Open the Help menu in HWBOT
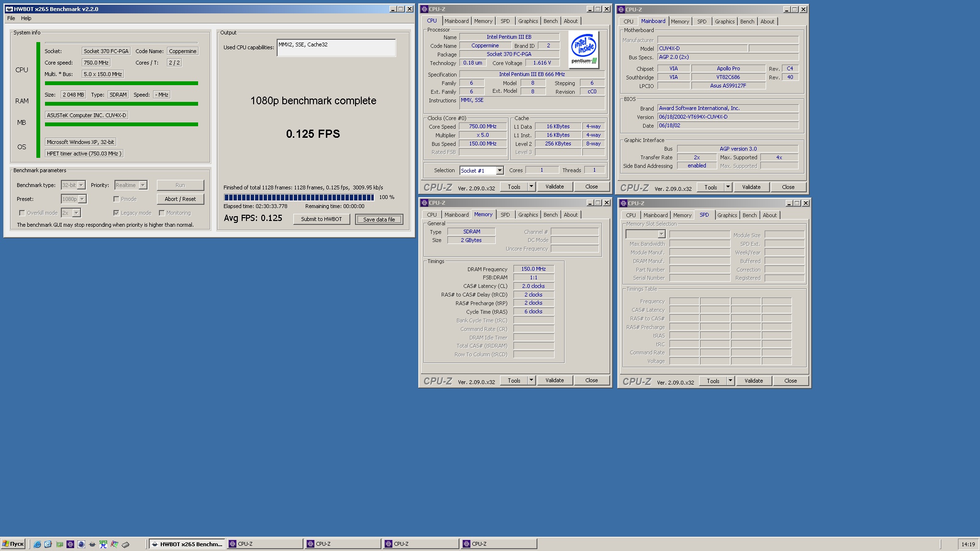The image size is (980, 551). coord(26,18)
